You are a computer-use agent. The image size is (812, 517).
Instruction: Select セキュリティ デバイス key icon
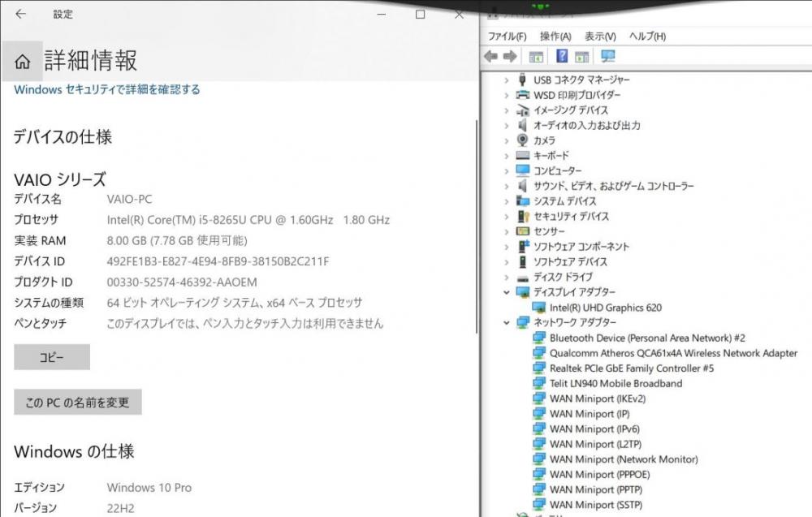tap(523, 216)
